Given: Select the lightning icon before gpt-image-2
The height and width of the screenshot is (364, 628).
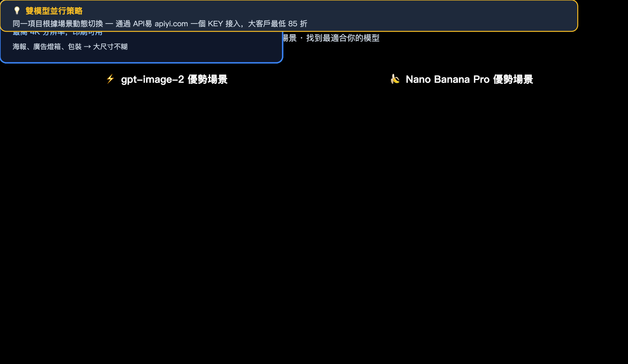Looking at the screenshot, I should 110,79.
